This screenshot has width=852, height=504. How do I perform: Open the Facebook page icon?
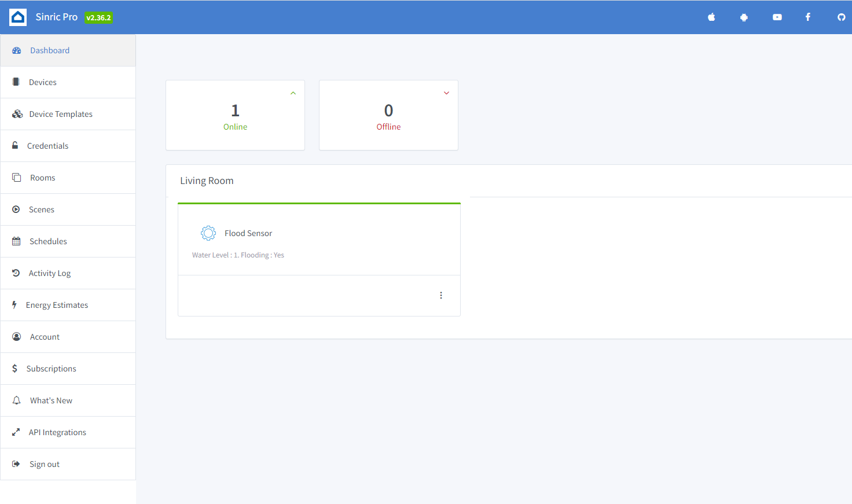808,17
